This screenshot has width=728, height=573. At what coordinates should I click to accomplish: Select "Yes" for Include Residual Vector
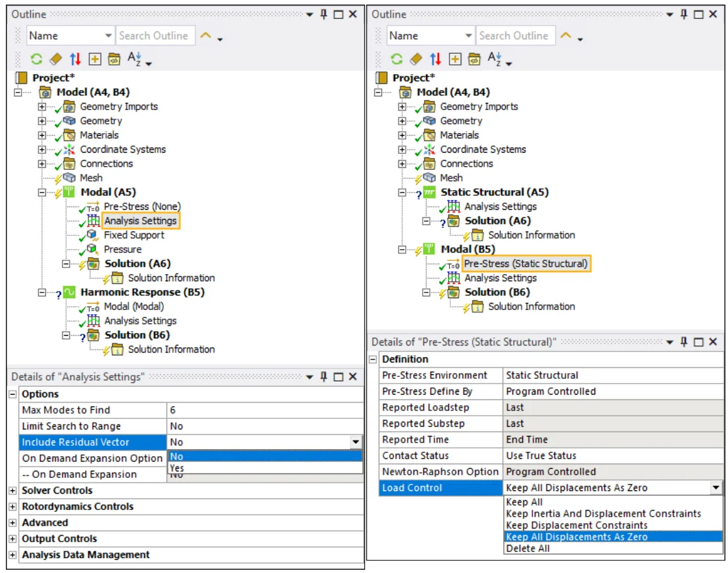177,468
